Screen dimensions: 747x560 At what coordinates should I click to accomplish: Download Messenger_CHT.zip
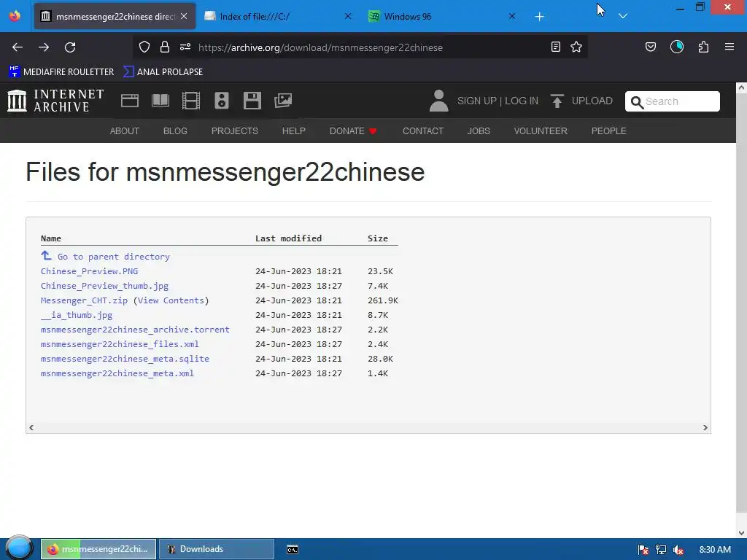point(85,300)
